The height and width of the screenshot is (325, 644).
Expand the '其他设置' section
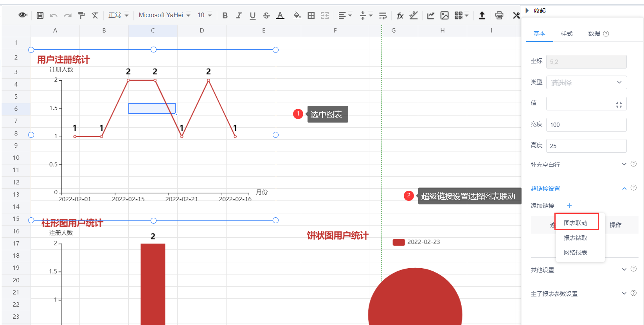click(624, 269)
